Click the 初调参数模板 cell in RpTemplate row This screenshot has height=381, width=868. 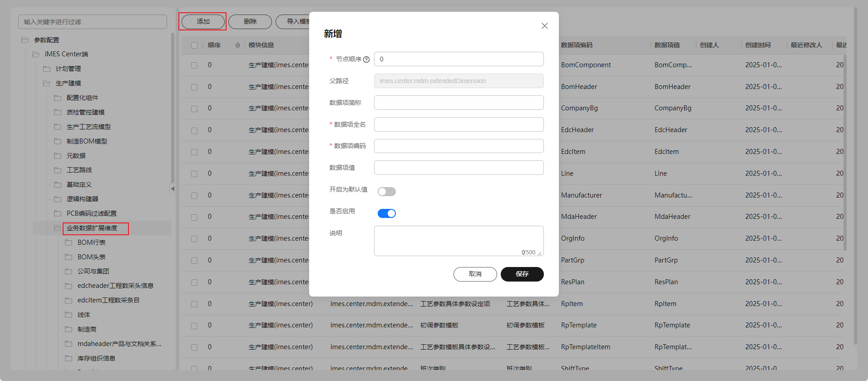tap(439, 325)
